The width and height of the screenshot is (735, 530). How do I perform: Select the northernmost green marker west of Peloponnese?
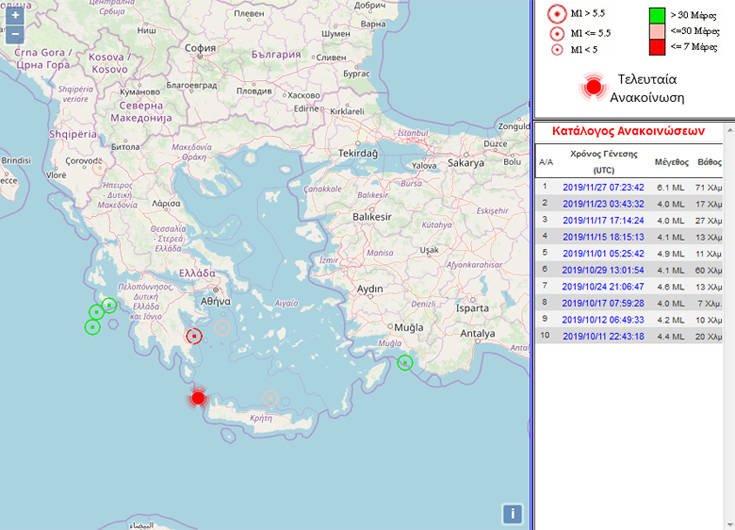click(x=109, y=305)
